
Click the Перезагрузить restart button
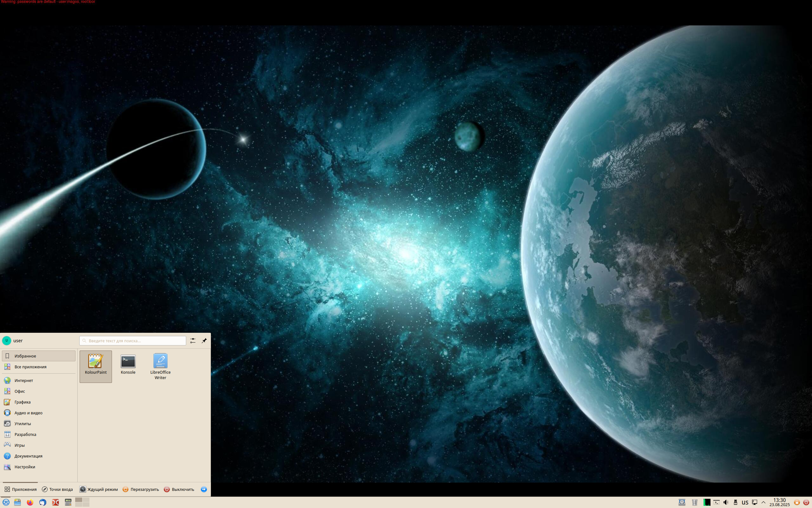(x=141, y=489)
